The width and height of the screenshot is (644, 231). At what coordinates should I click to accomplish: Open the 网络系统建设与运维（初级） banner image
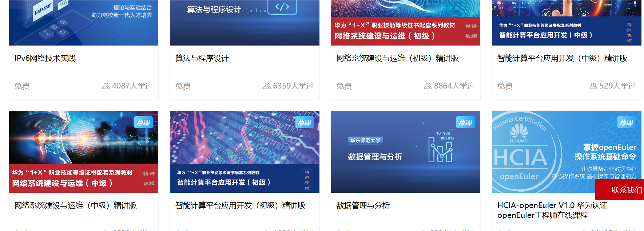406,23
